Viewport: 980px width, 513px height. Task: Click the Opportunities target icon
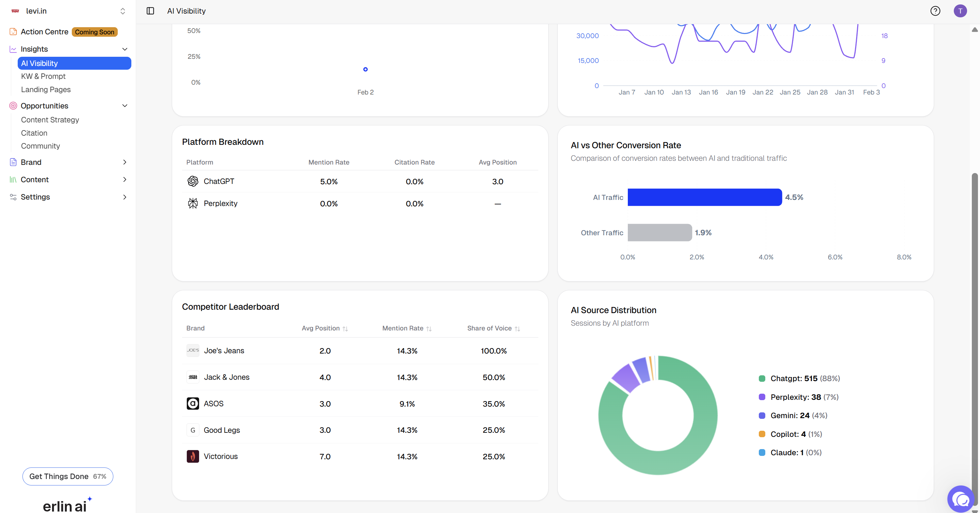[13, 106]
